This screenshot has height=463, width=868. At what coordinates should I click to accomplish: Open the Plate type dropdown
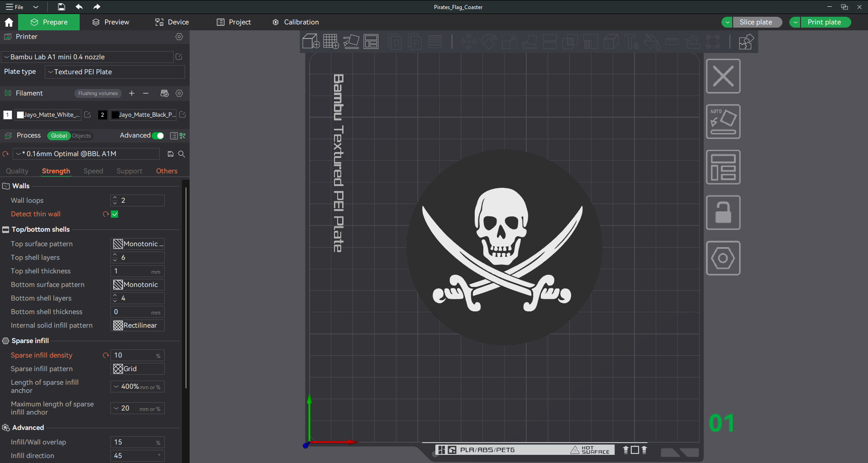(115, 72)
